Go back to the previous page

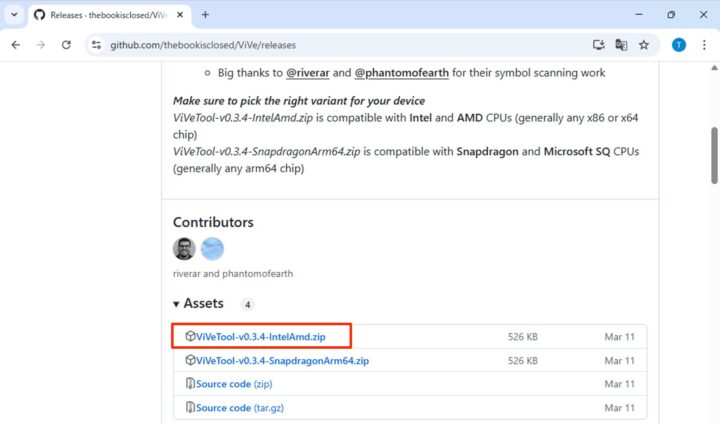tap(16, 45)
